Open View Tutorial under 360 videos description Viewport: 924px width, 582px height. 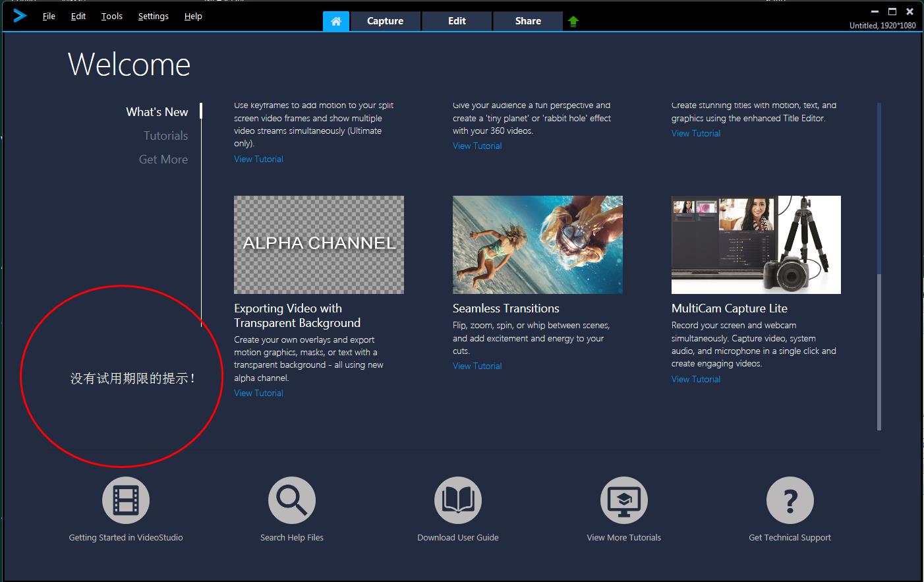[x=477, y=146]
